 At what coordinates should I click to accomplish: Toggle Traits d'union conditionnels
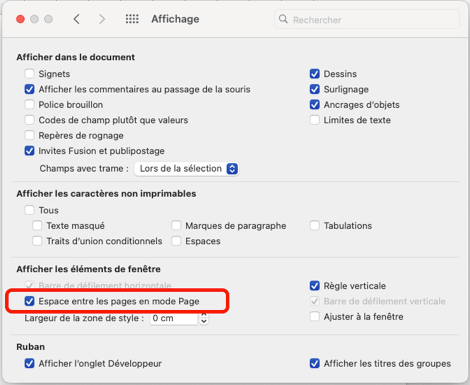point(37,241)
